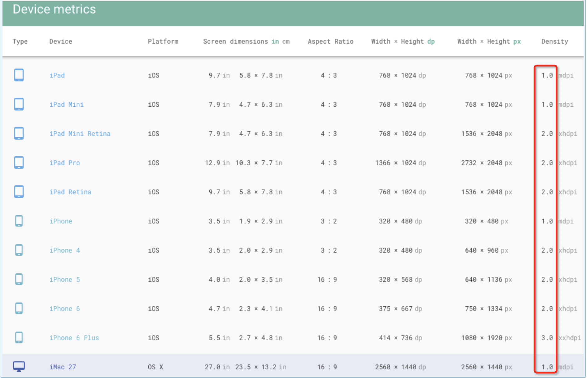Image resolution: width=588 pixels, height=380 pixels.
Task: Open the iPhone 6 Plus link
Action: (x=74, y=338)
